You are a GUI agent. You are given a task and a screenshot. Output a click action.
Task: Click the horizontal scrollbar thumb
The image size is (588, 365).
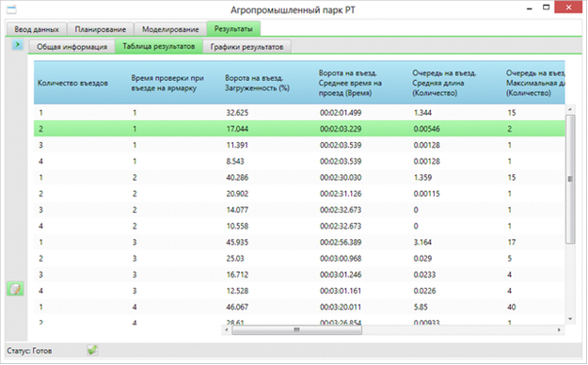pos(296,330)
